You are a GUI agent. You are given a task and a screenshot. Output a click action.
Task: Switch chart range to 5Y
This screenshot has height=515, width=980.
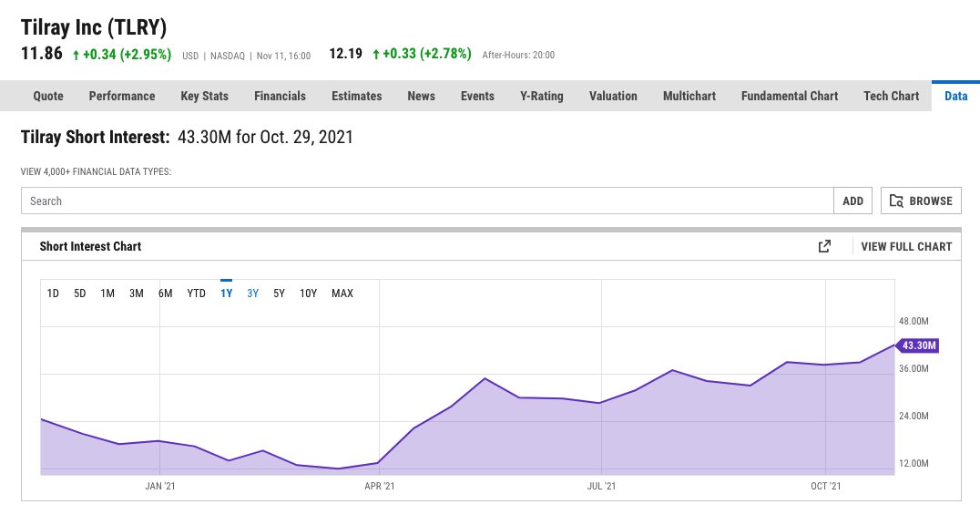279,293
